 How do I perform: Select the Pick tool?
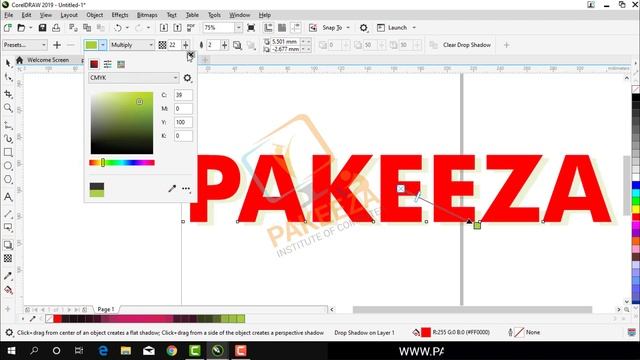pyautogui.click(x=8, y=63)
